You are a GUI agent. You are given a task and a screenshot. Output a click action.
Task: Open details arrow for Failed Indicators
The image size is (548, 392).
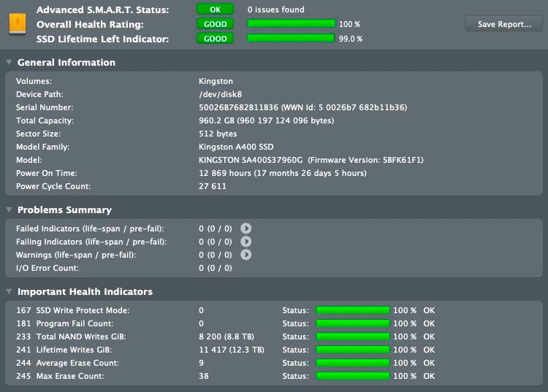coord(246,228)
